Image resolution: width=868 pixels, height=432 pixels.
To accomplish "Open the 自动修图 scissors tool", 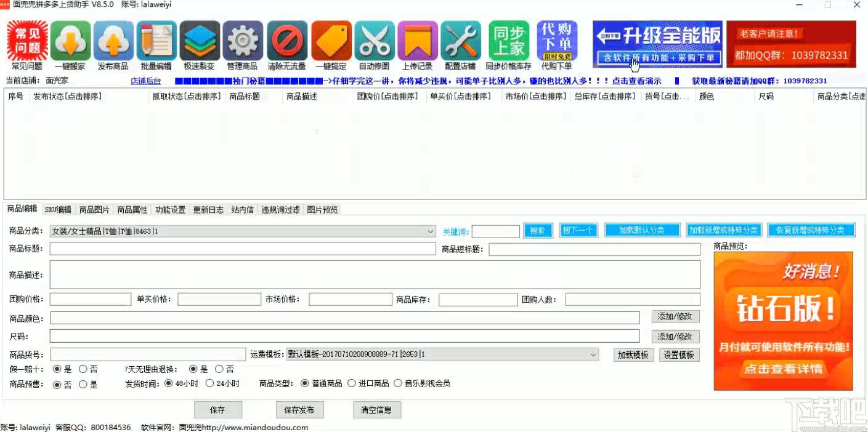I will coord(375,41).
